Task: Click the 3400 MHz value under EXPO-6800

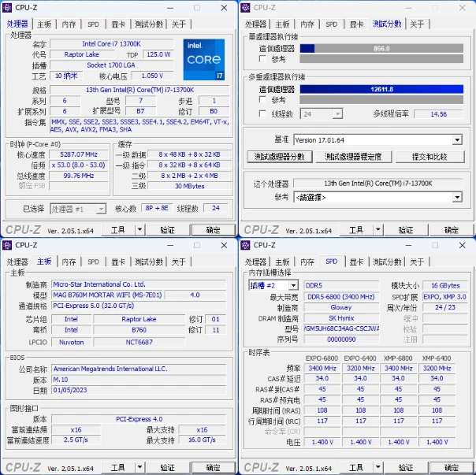Action: coord(322,369)
